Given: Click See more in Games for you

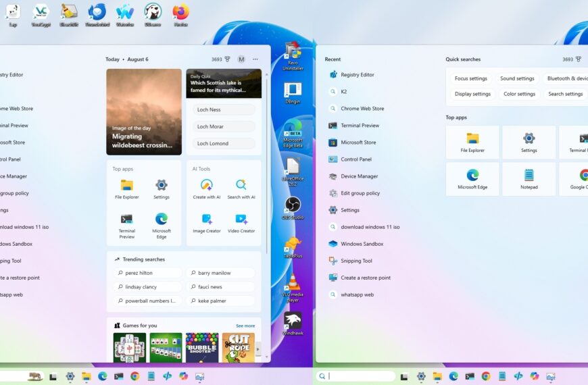Looking at the screenshot, I should point(245,326).
